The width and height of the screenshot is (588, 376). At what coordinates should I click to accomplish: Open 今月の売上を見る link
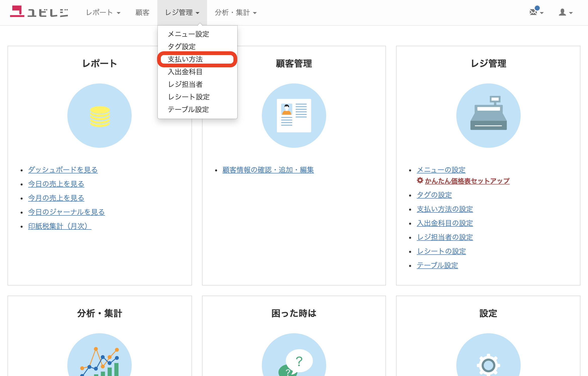coord(56,198)
